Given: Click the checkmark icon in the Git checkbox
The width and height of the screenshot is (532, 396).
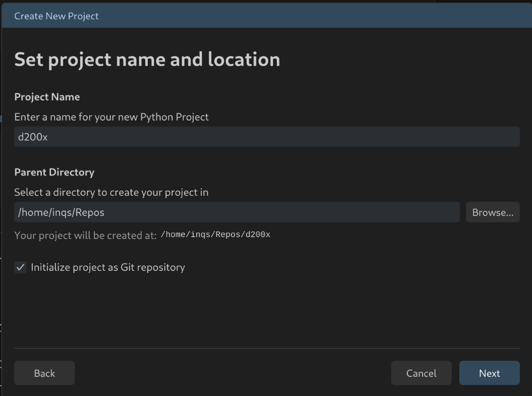Looking at the screenshot, I should [x=20, y=267].
